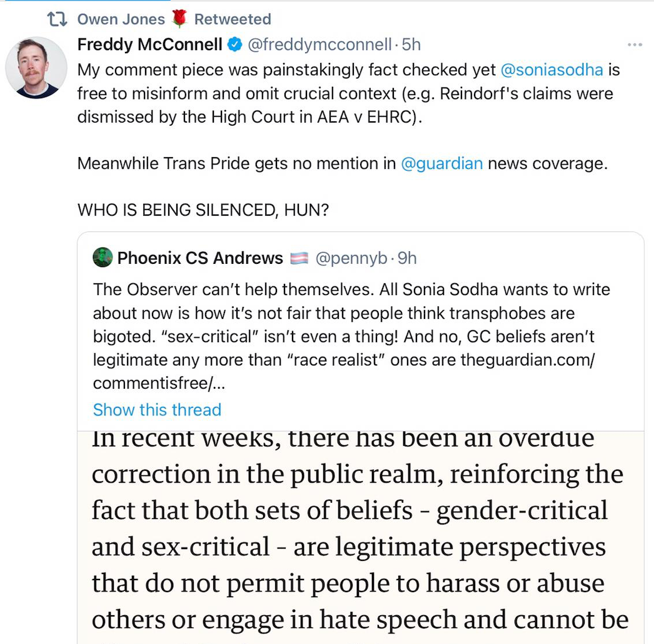Click the "WHO IS BEING SILENCED, HUN?" text

pos(203,210)
